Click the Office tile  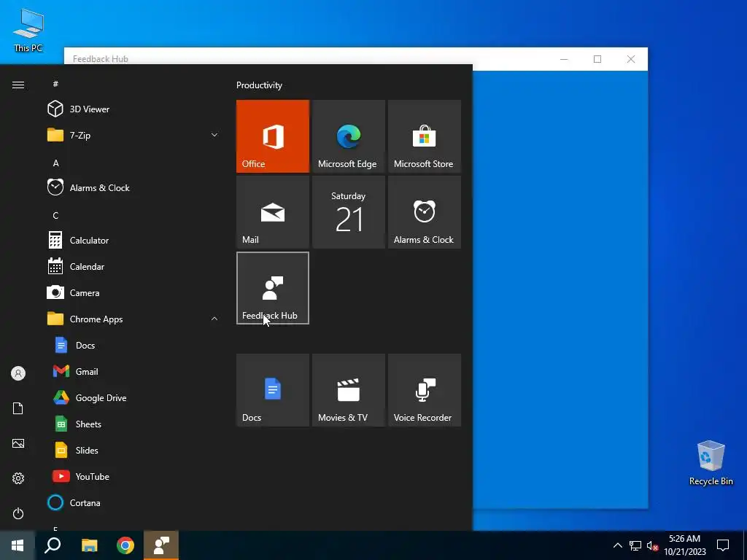273,136
